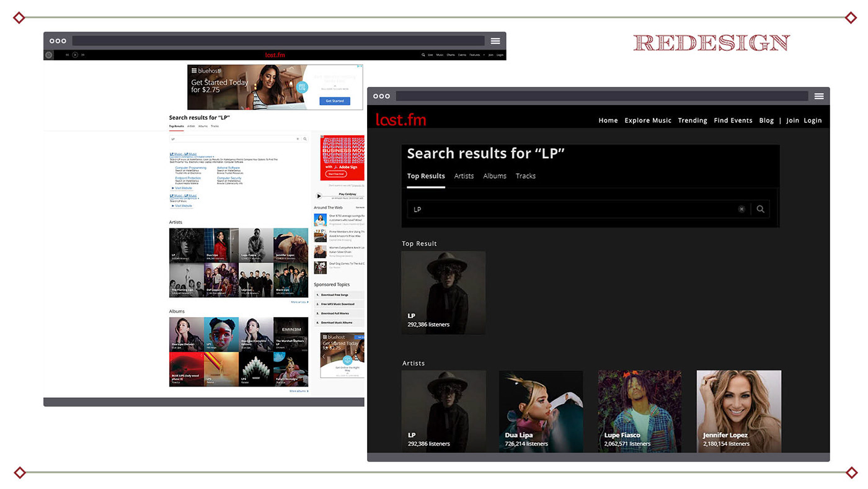Open Charts item in original nav bar
This screenshot has width=868, height=489.
451,55
